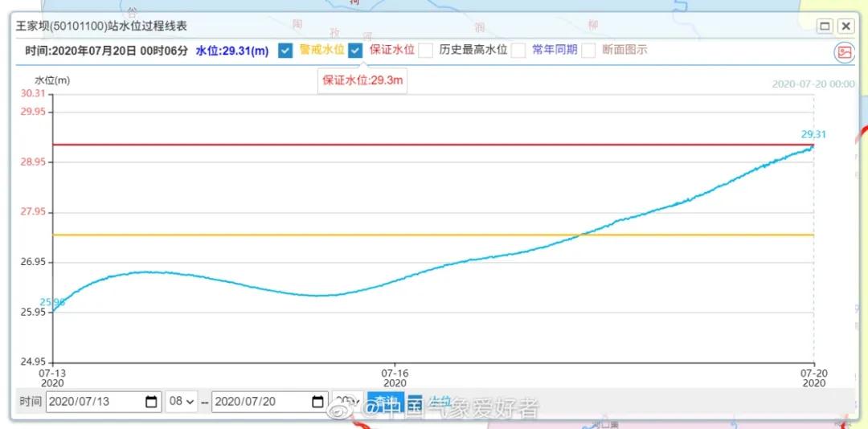Click the 保证水位 label text
868x429 pixels.
point(392,50)
